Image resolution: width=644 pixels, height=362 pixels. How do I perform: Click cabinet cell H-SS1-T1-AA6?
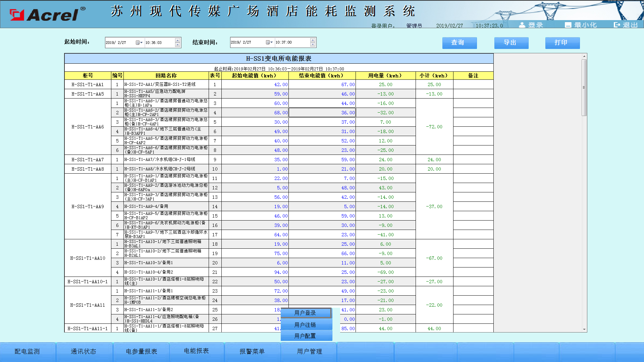coord(88,127)
